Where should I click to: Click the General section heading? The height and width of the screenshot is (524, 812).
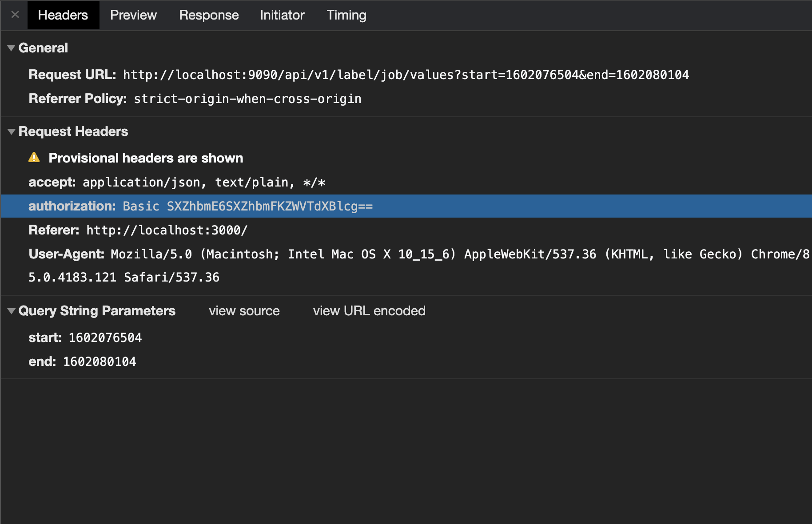tap(43, 48)
